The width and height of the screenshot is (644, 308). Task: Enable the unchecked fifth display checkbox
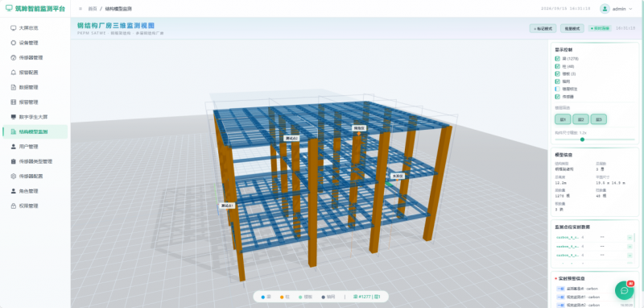coord(557,89)
